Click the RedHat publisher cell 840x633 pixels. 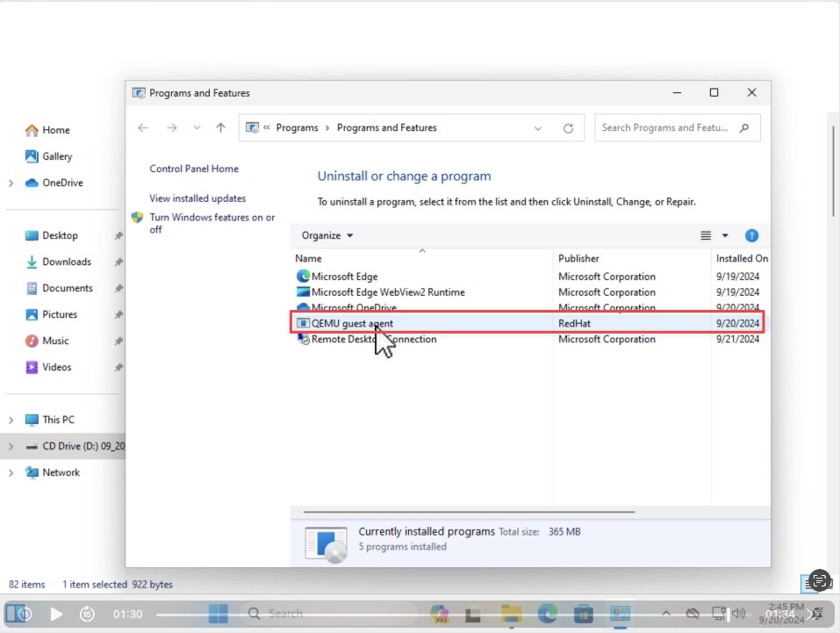pos(574,323)
